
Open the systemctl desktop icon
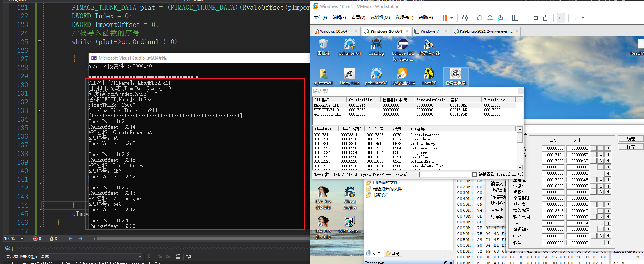[x=323, y=77]
